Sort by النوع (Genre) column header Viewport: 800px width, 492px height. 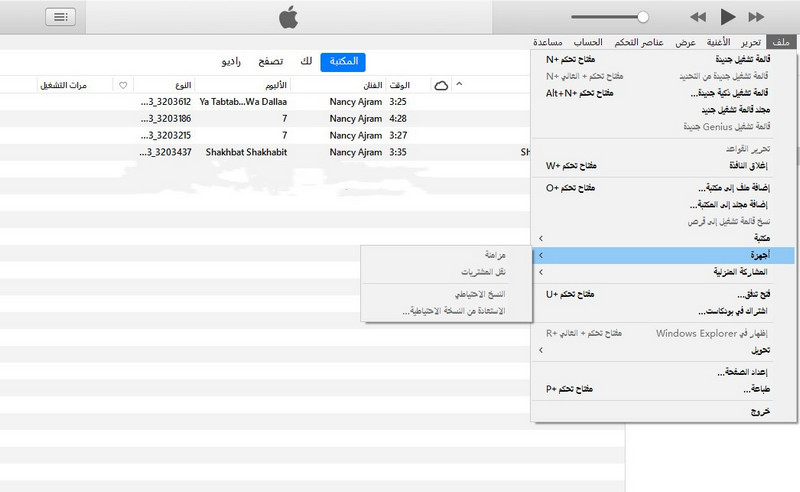point(183,85)
